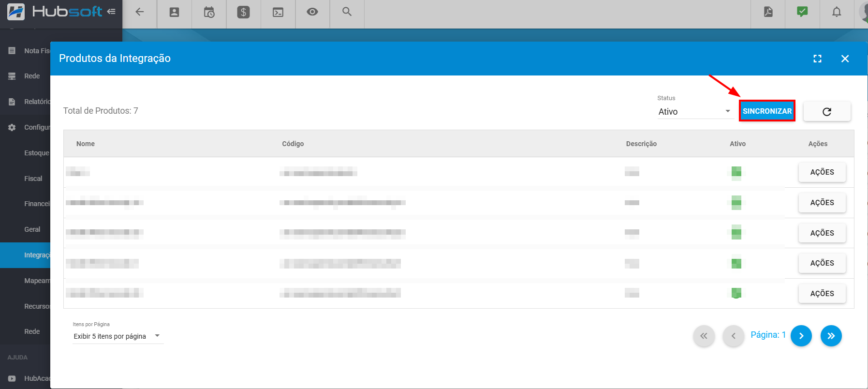Image resolution: width=868 pixels, height=389 pixels.
Task: Open AÇÕES for the first product row
Action: coord(822,172)
